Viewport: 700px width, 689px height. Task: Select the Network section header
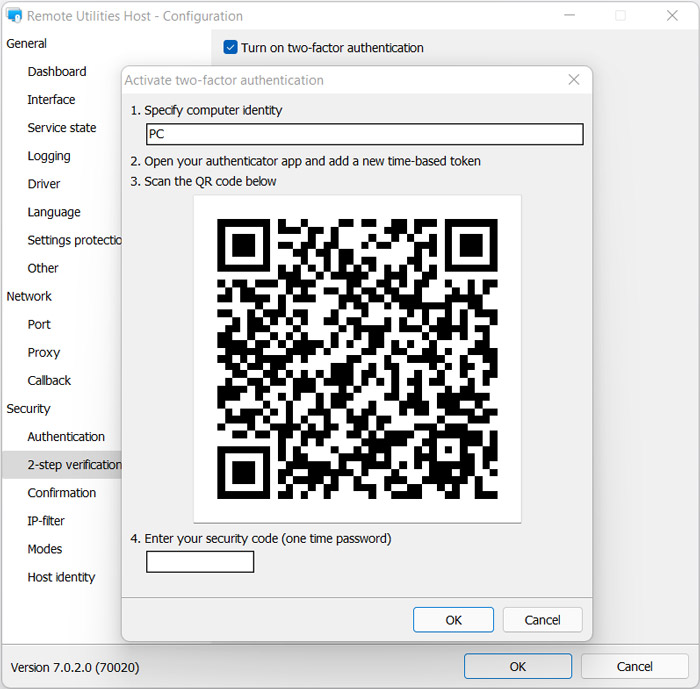click(29, 296)
